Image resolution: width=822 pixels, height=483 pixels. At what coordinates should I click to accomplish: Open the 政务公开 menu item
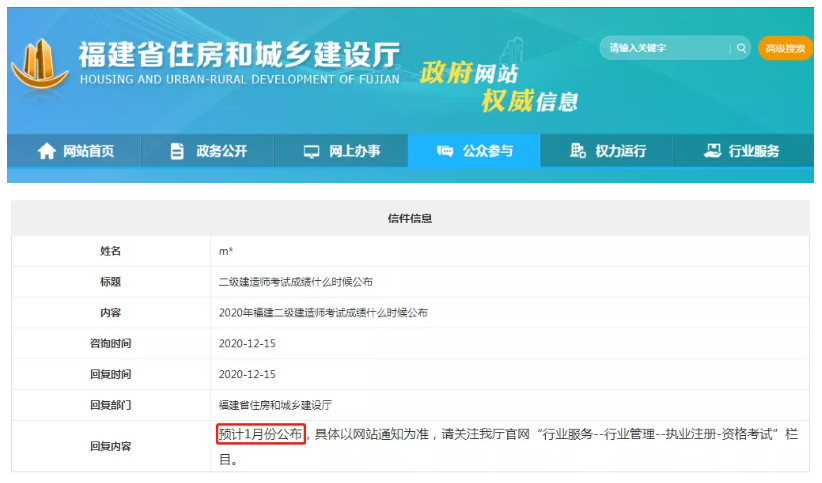coord(208,151)
